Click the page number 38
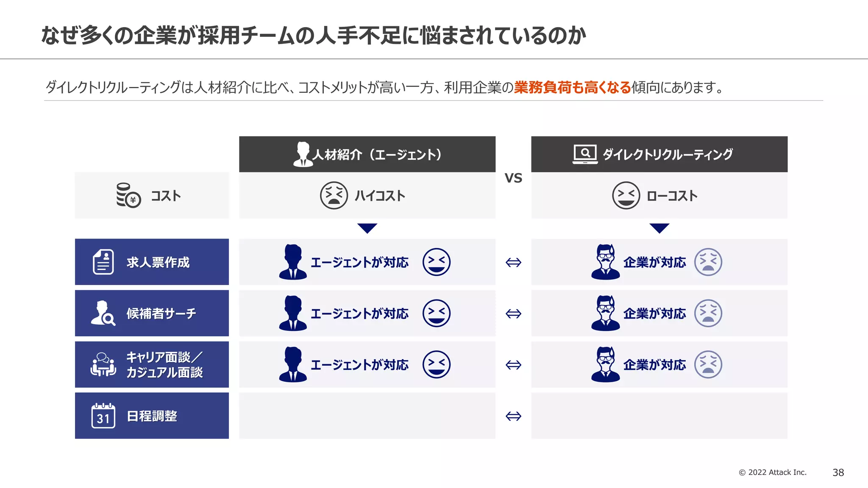Image resolution: width=868 pixels, height=488 pixels. point(838,472)
